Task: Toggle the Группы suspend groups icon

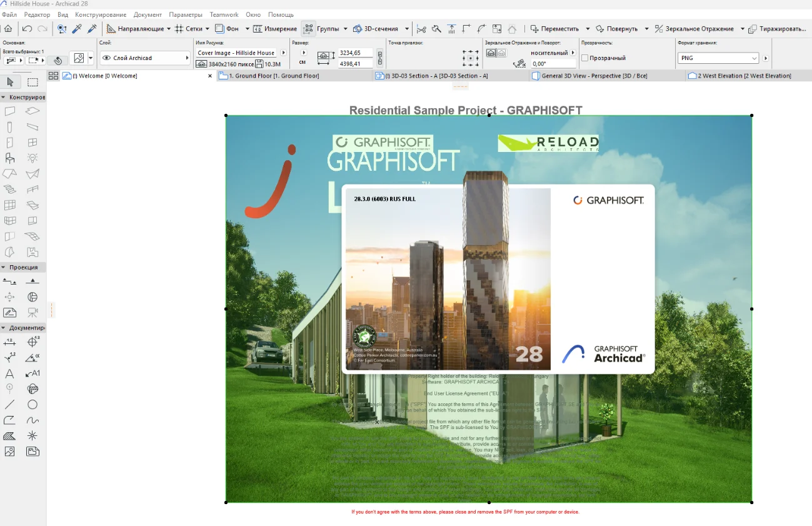Action: (x=309, y=29)
